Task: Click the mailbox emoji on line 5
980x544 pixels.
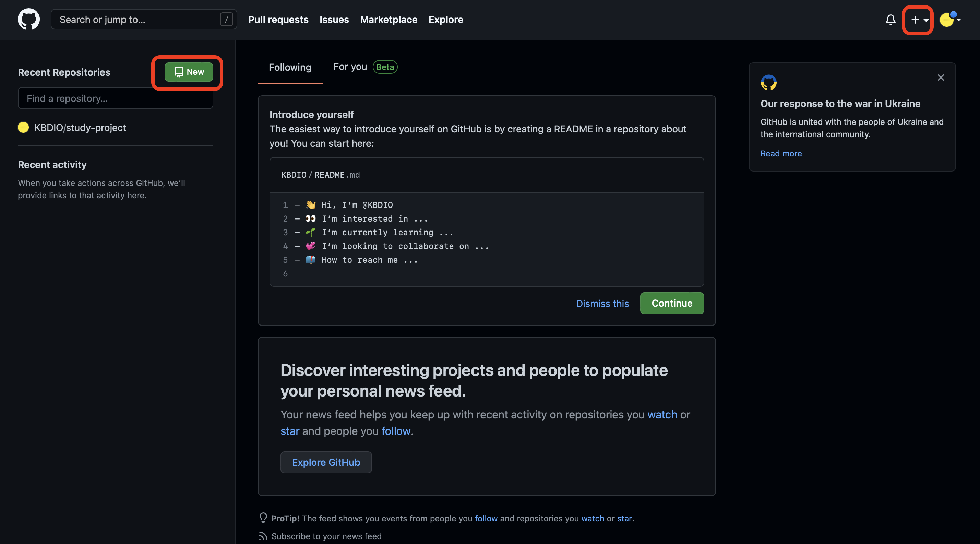Action: click(311, 259)
